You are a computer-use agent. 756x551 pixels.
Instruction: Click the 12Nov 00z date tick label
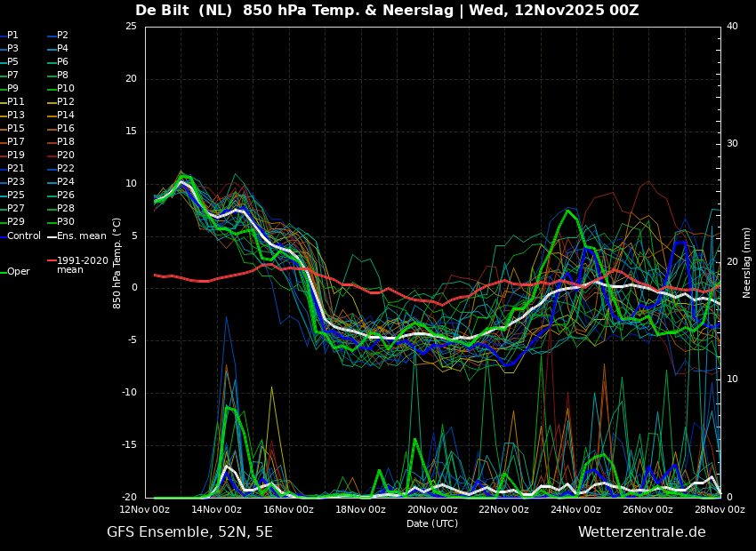point(145,510)
